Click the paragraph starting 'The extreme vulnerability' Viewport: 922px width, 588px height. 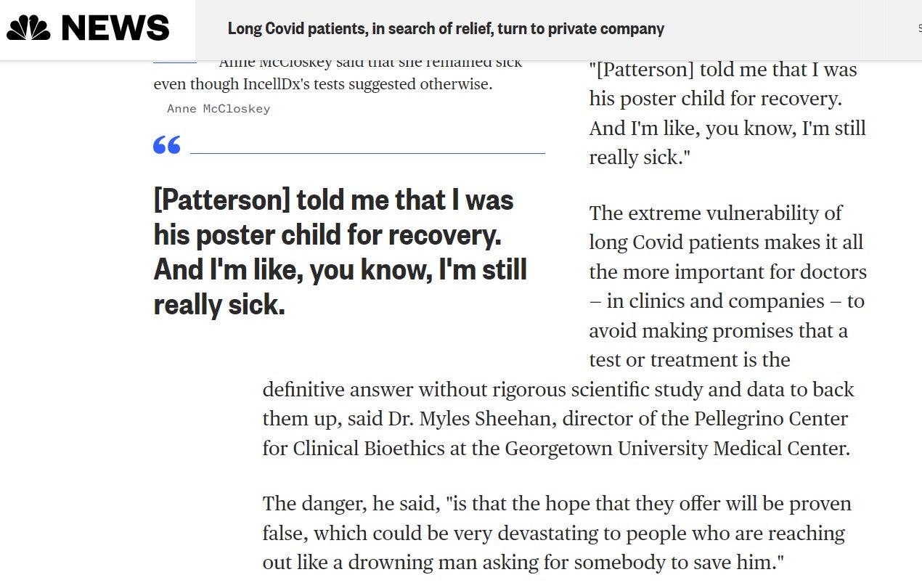coord(726,286)
